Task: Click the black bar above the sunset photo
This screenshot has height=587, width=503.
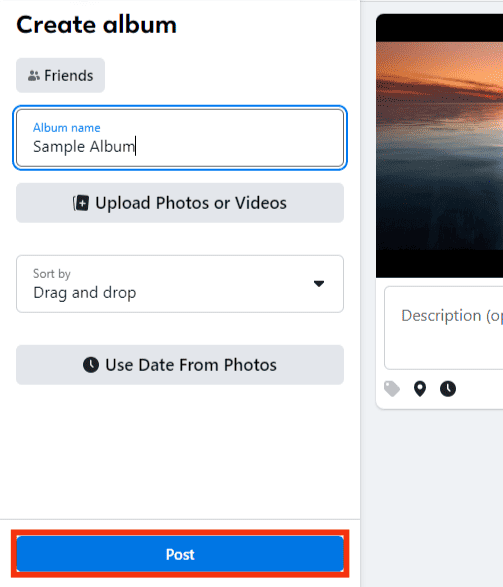Action: 440,28
